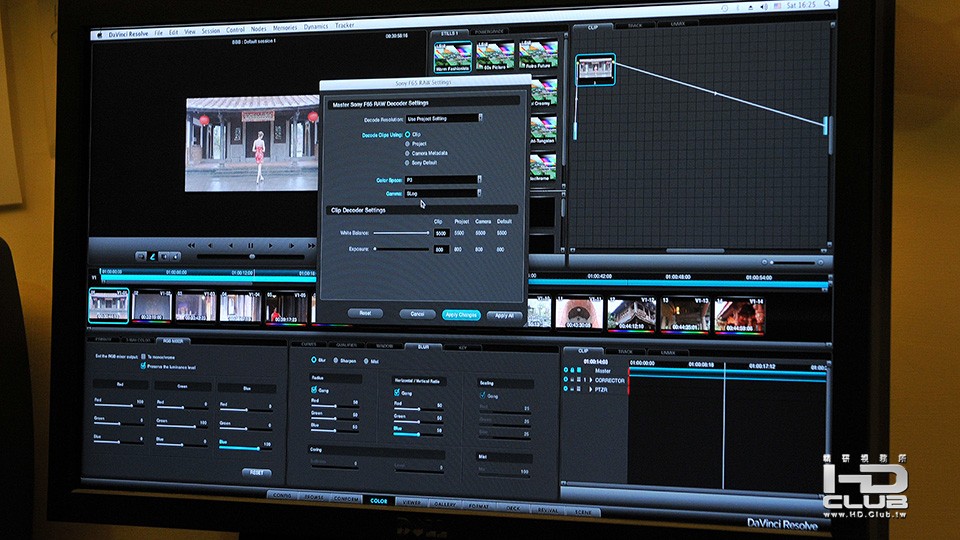Viewport: 960px width, 540px height.
Task: Toggle Gang checkbox under Horizontal/Vertical Ratio
Action: [x=397, y=392]
